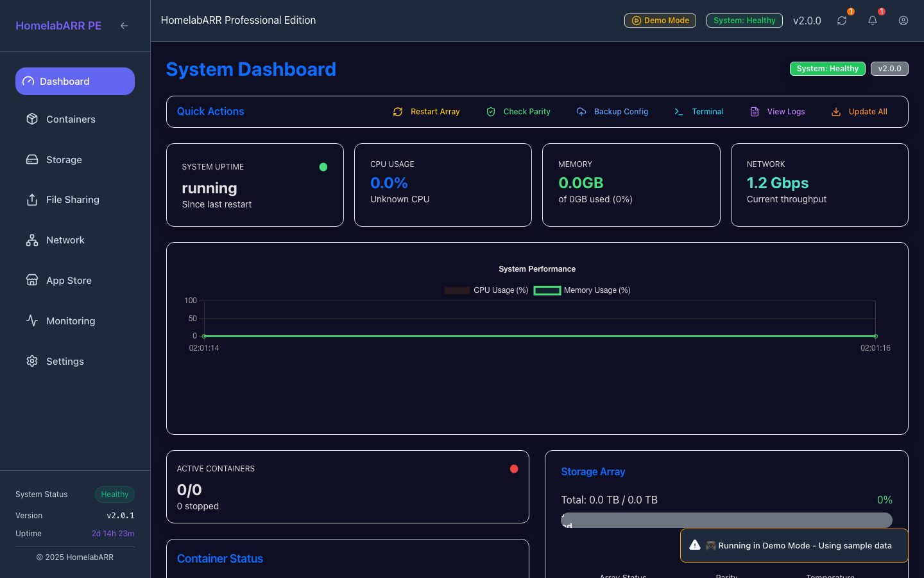924x578 pixels.
Task: Open the File Sharing section
Action: 73,200
